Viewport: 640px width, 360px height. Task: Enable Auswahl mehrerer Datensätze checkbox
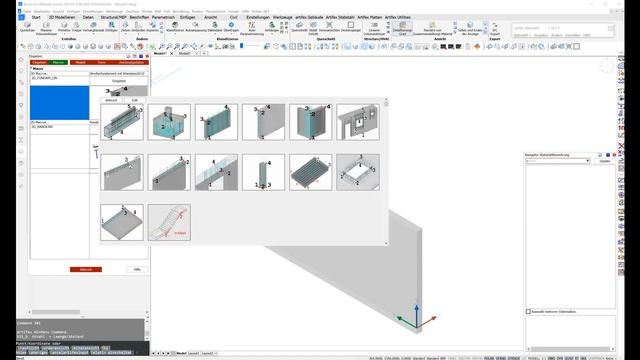coord(528,311)
